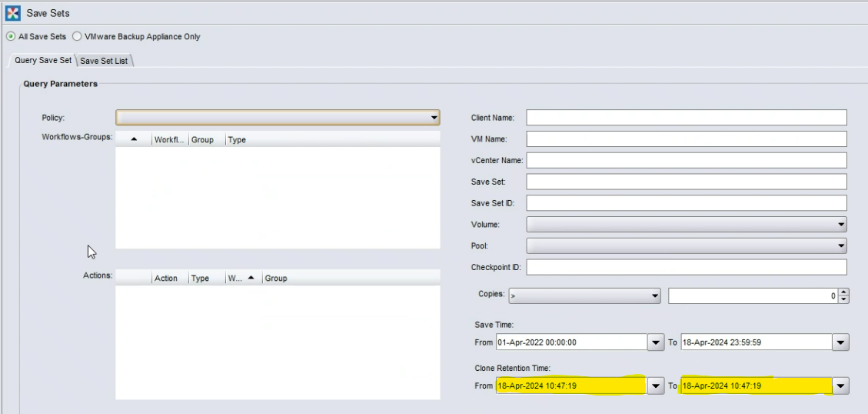Click the Save Sets window logo icon
This screenshot has height=414, width=868.
coord(13,13)
